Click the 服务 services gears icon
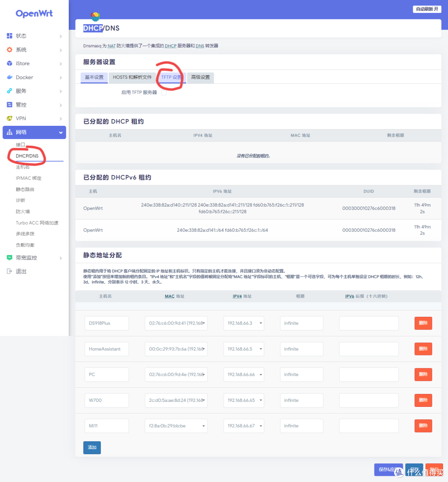The image size is (448, 482). 9,91
